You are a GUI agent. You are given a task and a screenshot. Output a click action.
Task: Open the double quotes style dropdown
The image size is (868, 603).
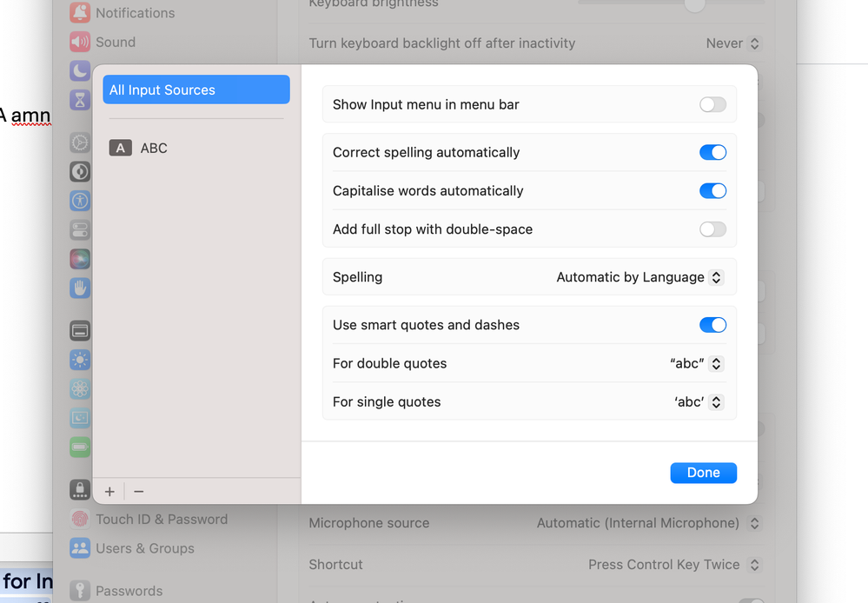coord(697,363)
